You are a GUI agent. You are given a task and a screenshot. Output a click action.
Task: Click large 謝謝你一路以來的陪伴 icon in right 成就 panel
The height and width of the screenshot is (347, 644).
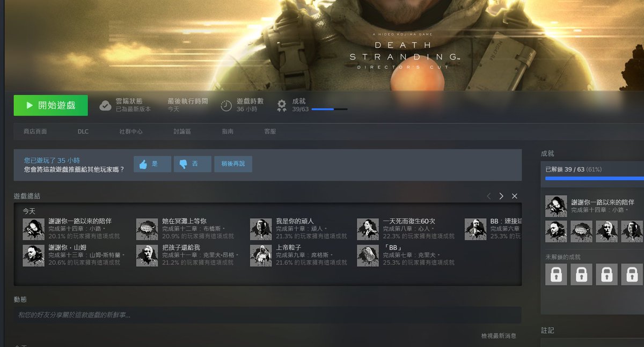click(x=556, y=206)
